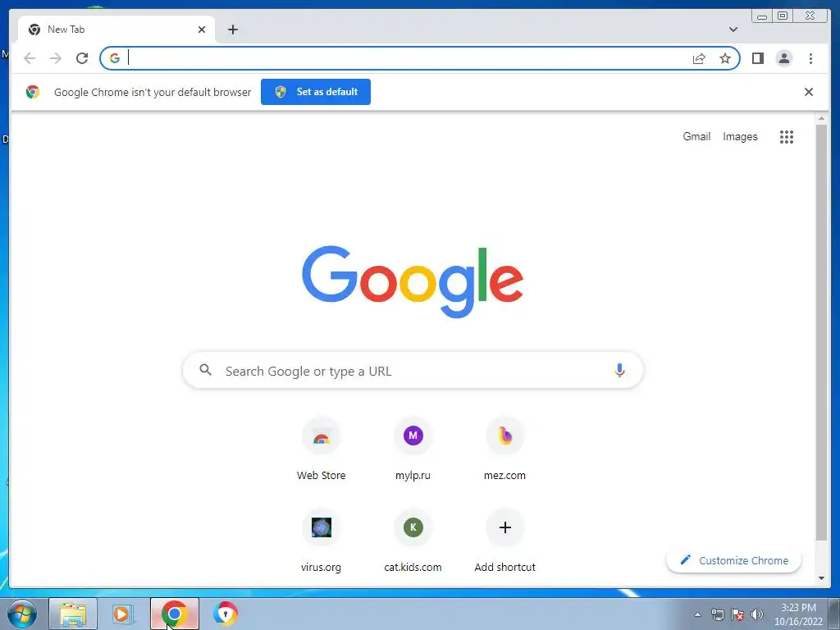Open the cat.kids.com shortcut
The height and width of the screenshot is (630, 840).
[413, 541]
